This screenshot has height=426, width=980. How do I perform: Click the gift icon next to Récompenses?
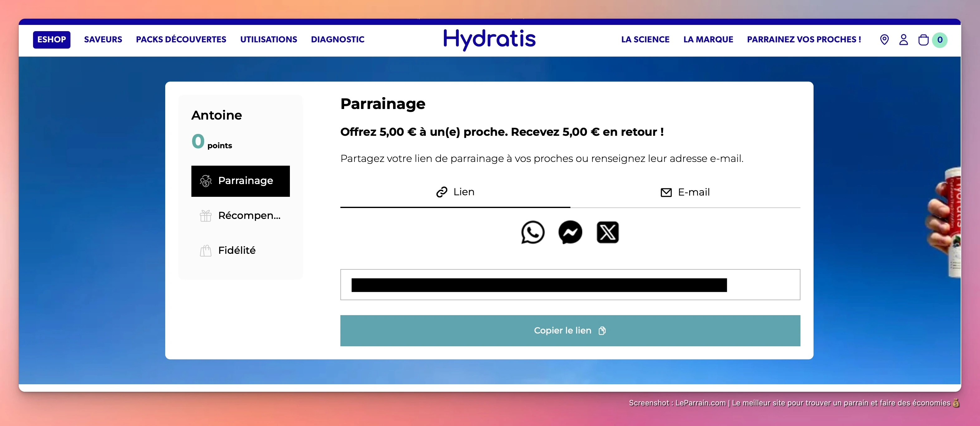205,215
